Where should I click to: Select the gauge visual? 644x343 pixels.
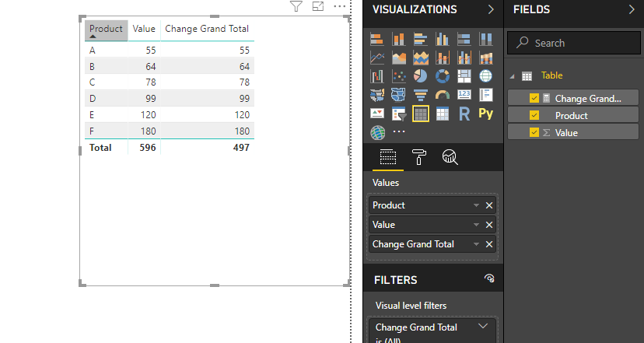pyautogui.click(x=443, y=95)
